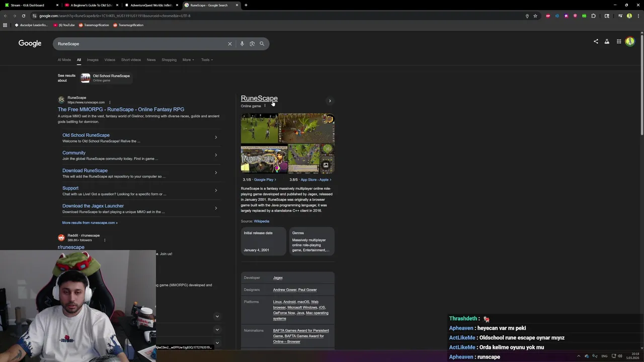The image size is (644, 362).
Task: Switch to Short videos tab
Action: coord(131,60)
